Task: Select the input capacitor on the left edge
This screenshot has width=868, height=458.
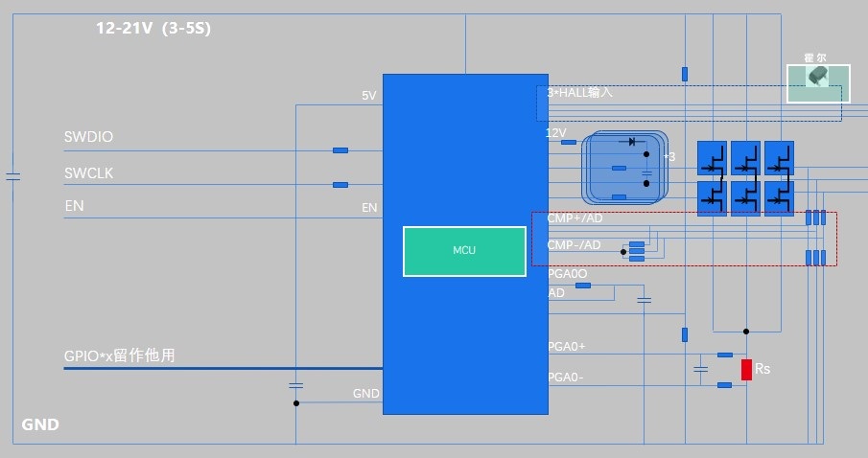Action: [x=12, y=175]
